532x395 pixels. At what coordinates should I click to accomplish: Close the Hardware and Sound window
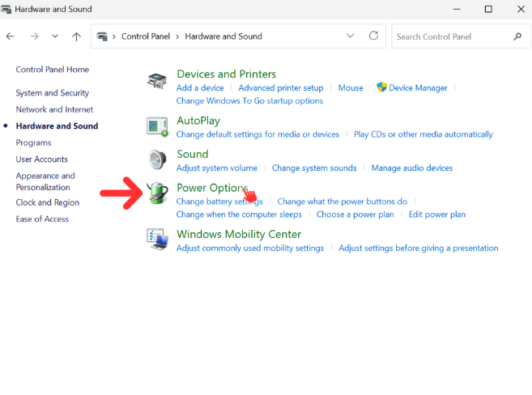click(x=521, y=9)
